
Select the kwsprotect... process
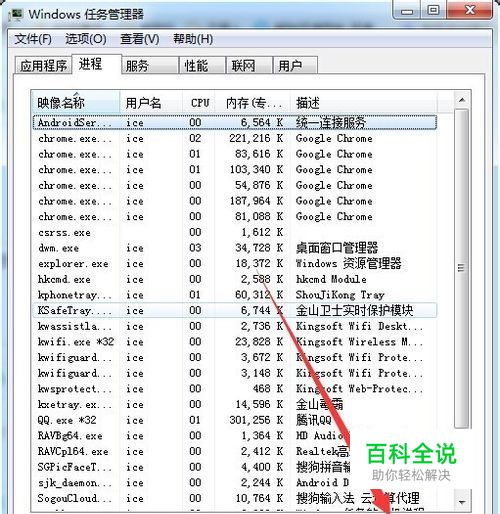point(235,389)
